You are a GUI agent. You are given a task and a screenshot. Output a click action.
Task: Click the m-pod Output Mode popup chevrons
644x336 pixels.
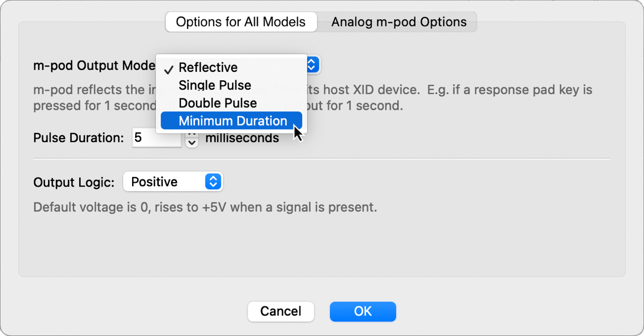point(311,65)
